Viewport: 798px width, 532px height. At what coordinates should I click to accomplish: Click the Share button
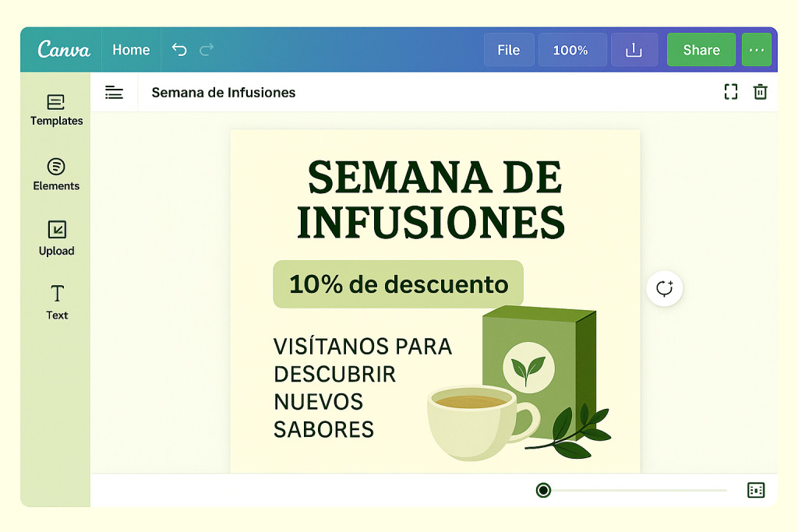(x=701, y=49)
